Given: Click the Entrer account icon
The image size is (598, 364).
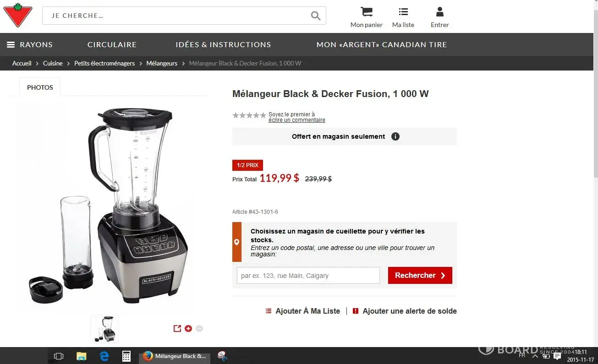Looking at the screenshot, I should (439, 12).
